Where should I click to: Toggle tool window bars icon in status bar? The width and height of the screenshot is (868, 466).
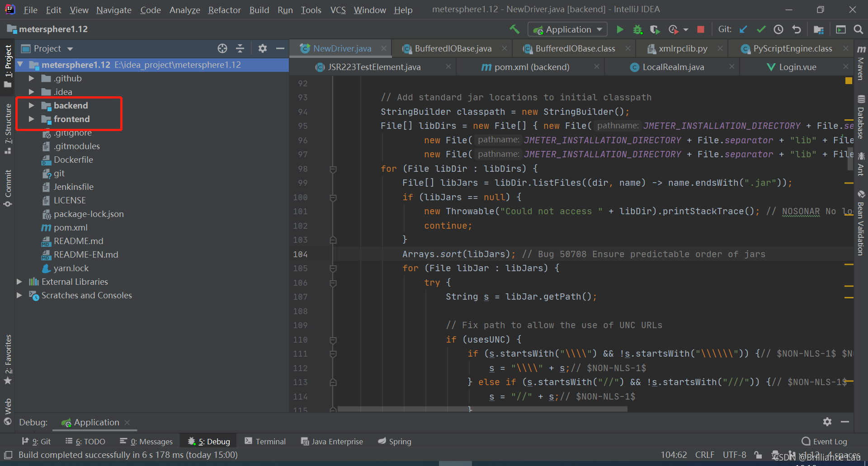tap(8, 455)
